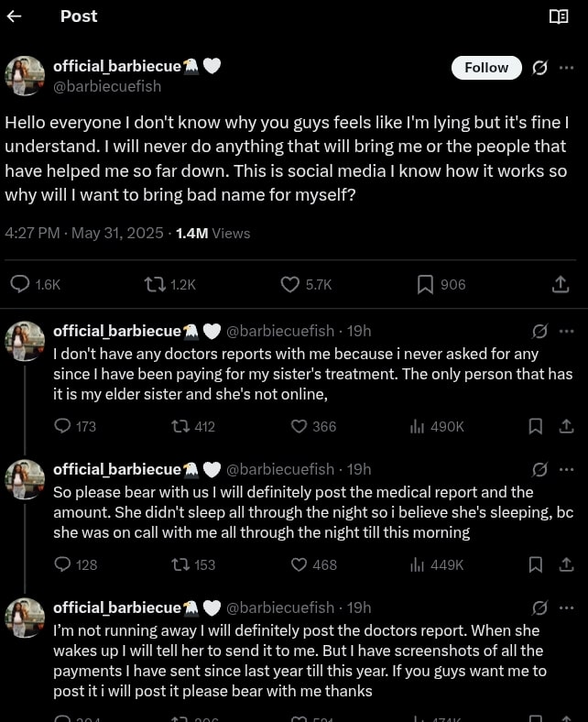588x722 pixels.
Task: Open more menu on first reply
Action: (566, 331)
